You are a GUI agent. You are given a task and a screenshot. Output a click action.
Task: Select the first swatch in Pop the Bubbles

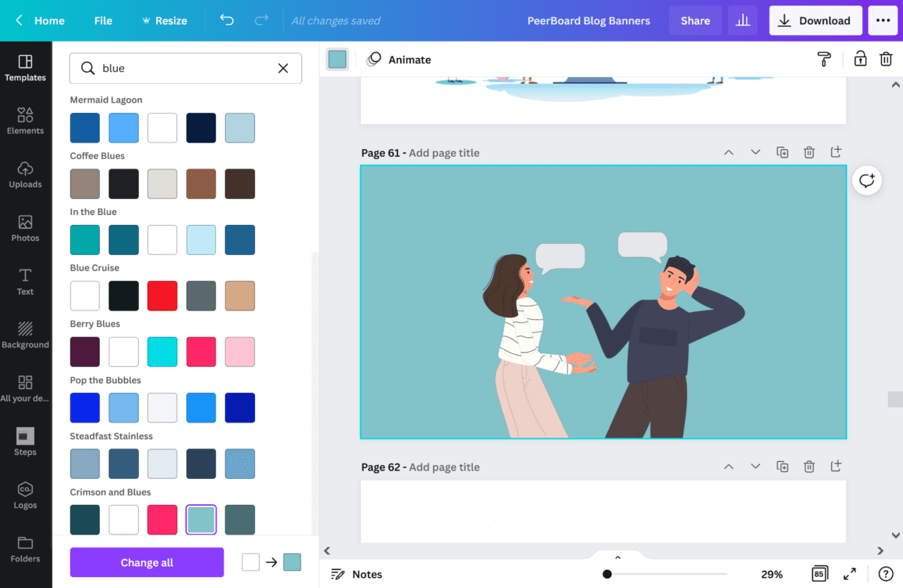85,408
